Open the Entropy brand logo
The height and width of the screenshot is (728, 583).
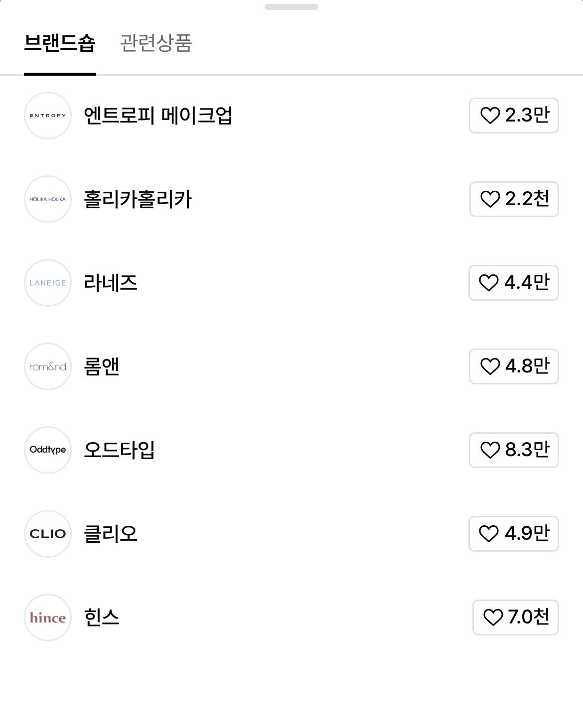point(48,116)
